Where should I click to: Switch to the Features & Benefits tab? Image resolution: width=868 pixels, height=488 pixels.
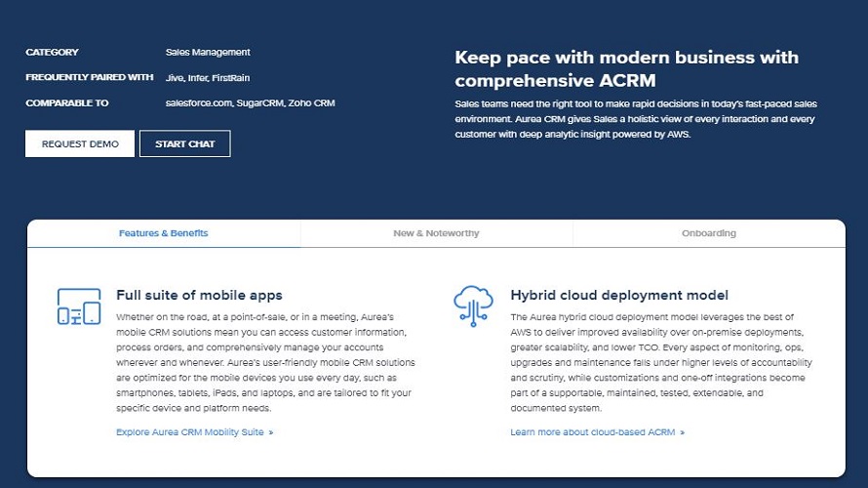(164, 233)
